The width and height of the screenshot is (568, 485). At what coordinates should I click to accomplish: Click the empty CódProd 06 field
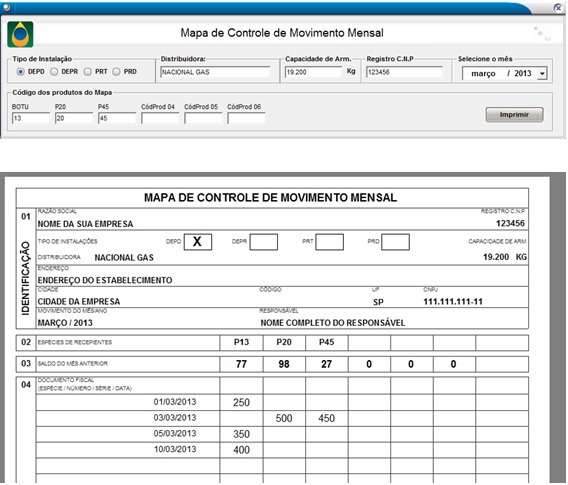click(x=246, y=118)
